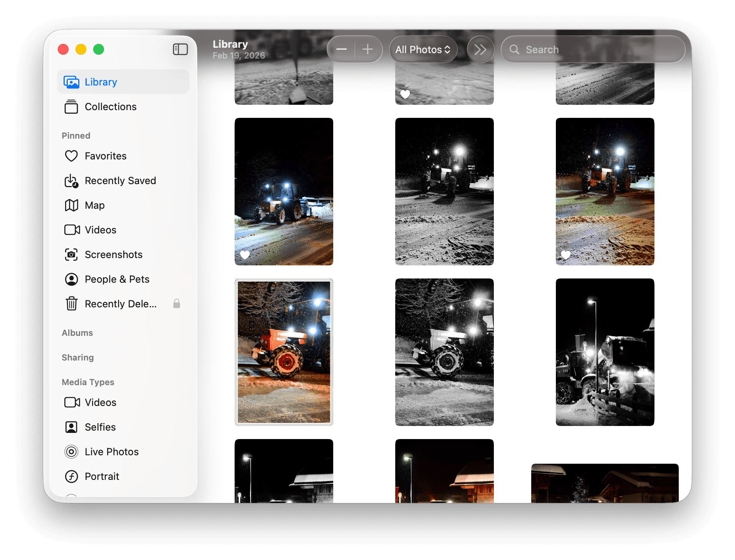Open People & Pets

pos(117,279)
